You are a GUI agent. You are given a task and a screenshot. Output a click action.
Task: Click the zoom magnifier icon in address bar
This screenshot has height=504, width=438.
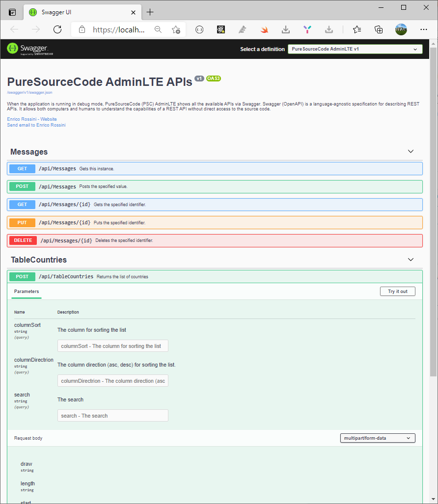pos(158,29)
